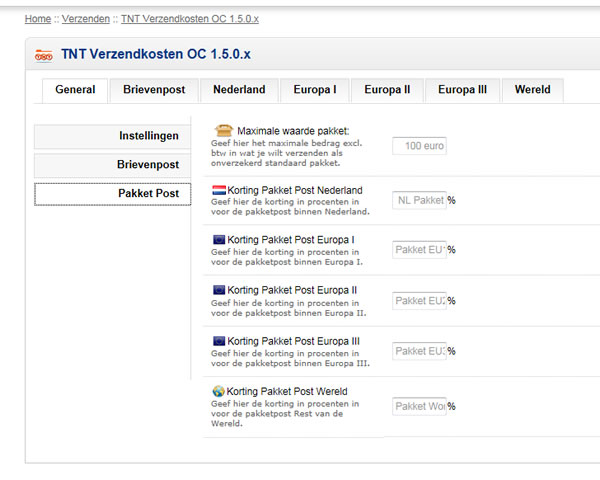The height and width of the screenshot is (480, 600).
Task: Open the Verzenden breadcrumb link
Action: 86,19
